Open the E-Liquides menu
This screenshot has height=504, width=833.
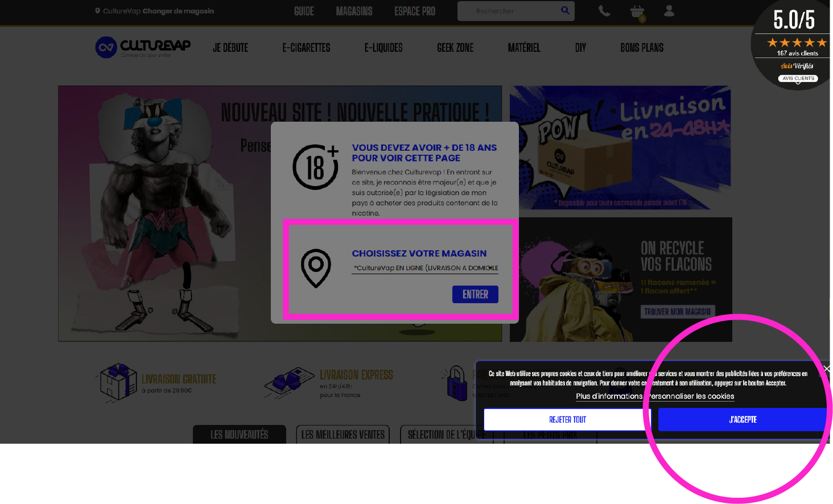point(383,48)
